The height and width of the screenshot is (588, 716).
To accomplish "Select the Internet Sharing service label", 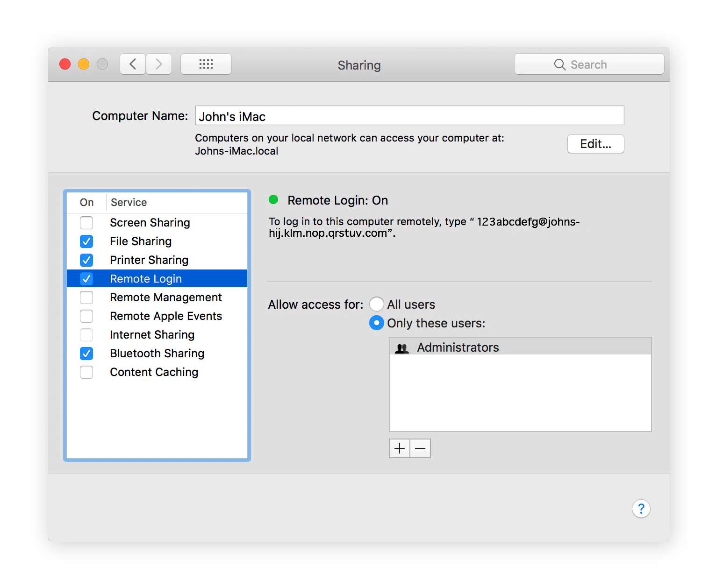I will click(152, 335).
